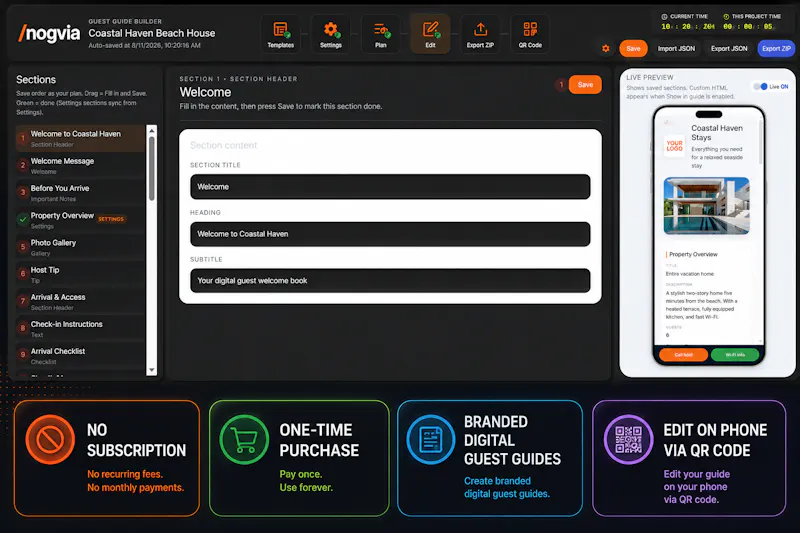Open the Templates step icon
The width and height of the screenshot is (800, 533).
tap(281, 34)
